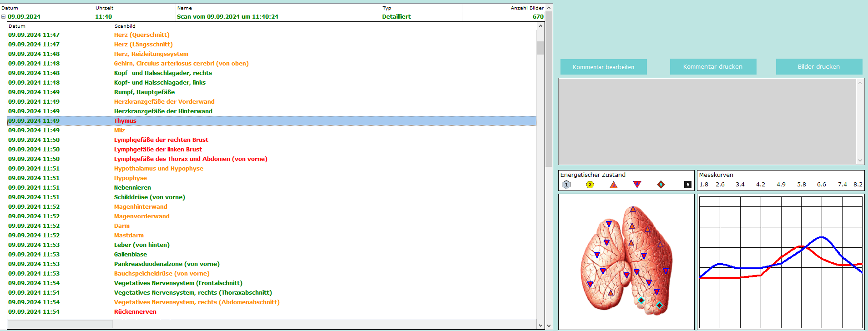Click Kommentar drucken button
This screenshot has width=868, height=331.
point(713,67)
